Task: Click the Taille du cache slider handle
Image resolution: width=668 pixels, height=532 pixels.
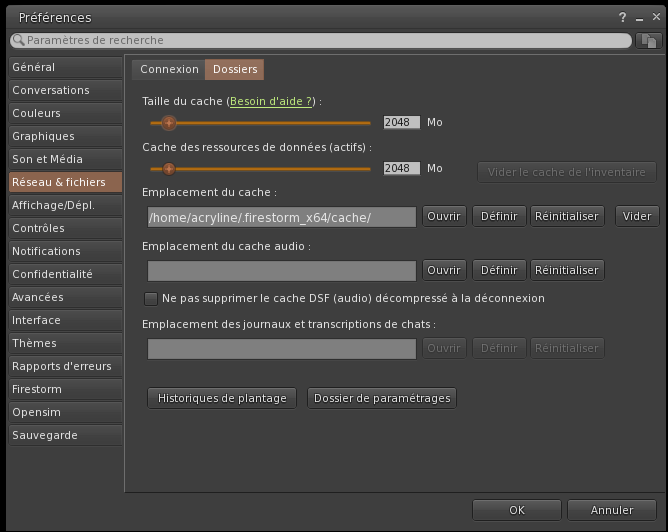Action: pos(169,122)
